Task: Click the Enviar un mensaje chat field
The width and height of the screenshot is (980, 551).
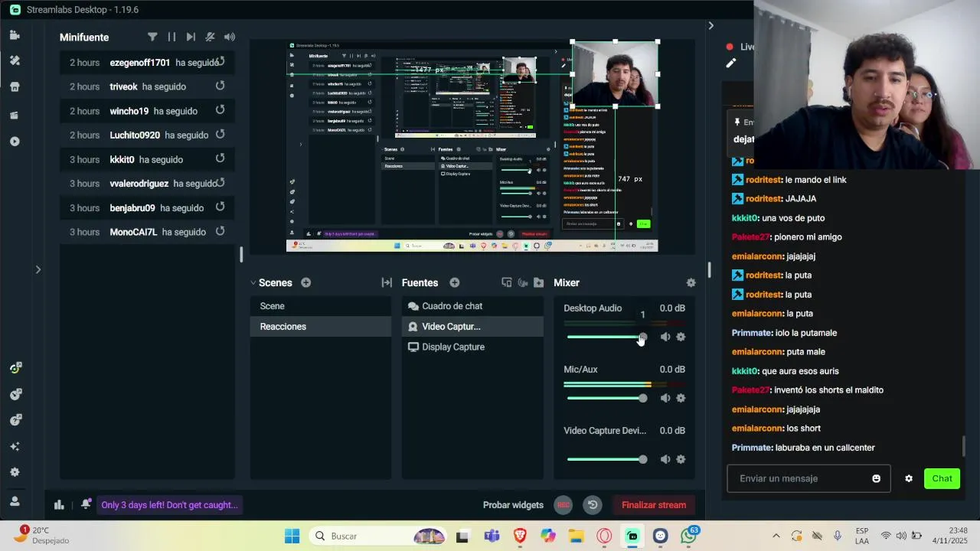Action: (x=808, y=478)
